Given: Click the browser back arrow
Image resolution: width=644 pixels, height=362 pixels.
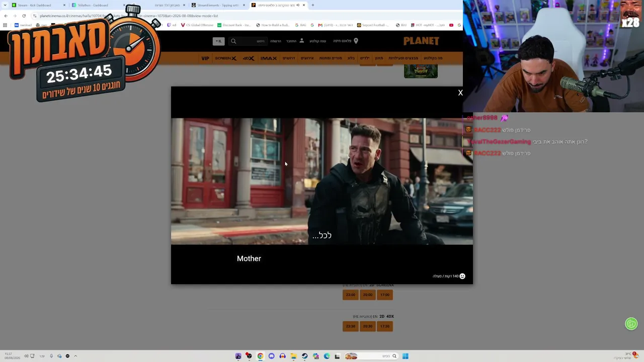Looking at the screenshot, I should point(6,16).
